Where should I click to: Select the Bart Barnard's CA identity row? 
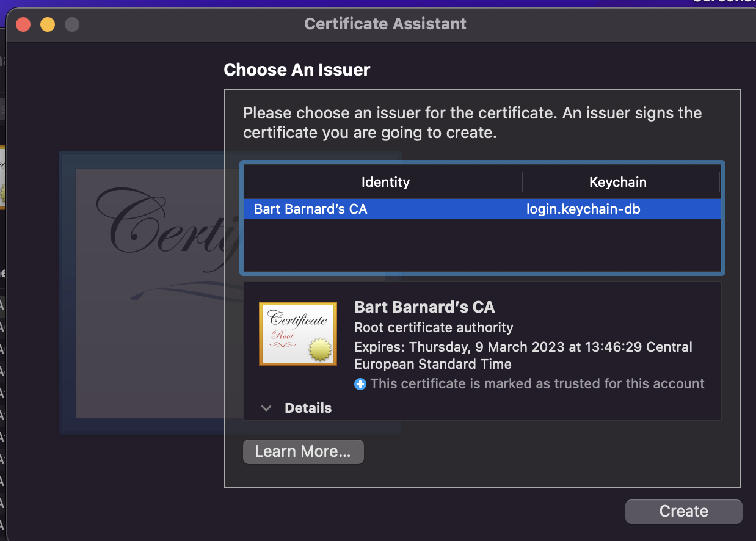pyautogui.click(x=310, y=209)
